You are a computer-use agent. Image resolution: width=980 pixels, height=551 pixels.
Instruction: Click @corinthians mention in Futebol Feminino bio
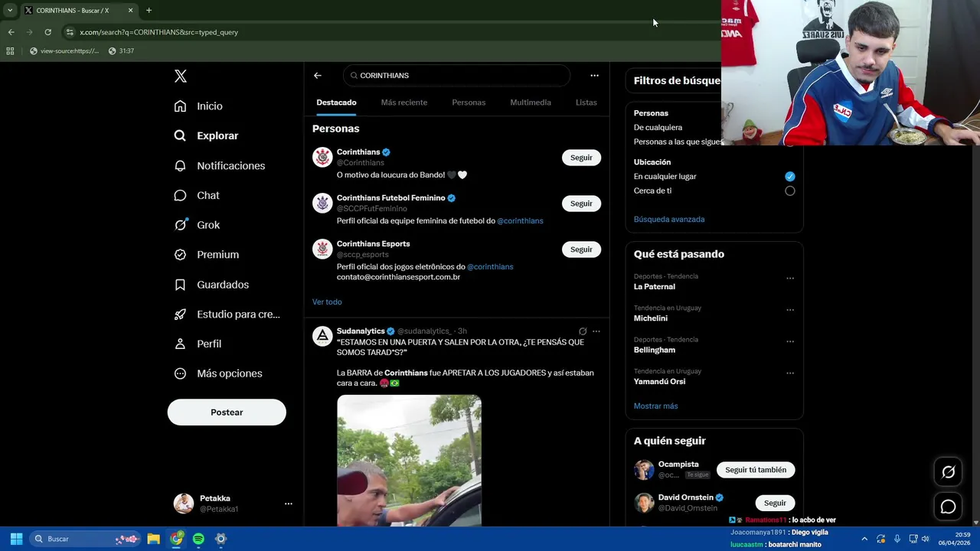pos(520,221)
